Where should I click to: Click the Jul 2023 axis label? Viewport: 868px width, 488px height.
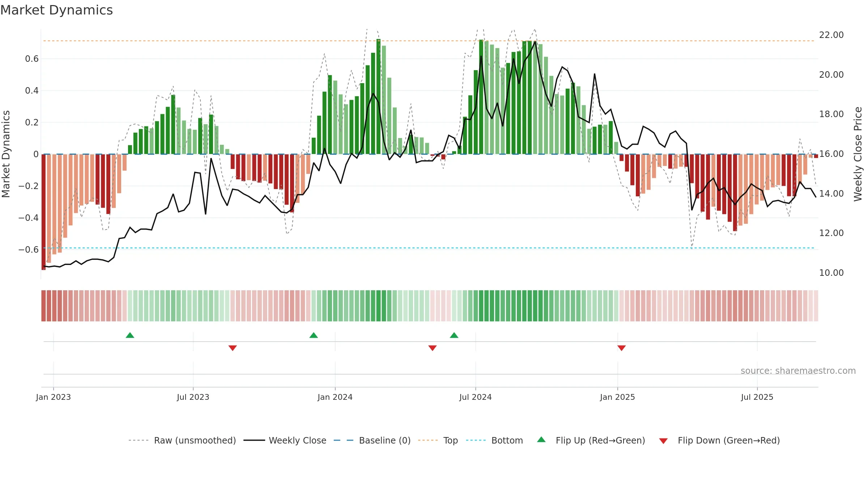tap(193, 397)
